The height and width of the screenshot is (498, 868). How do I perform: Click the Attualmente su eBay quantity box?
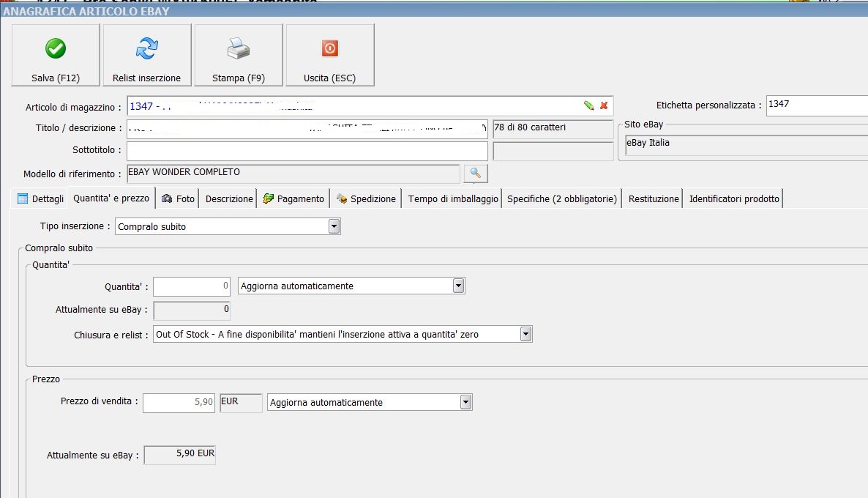(x=192, y=311)
